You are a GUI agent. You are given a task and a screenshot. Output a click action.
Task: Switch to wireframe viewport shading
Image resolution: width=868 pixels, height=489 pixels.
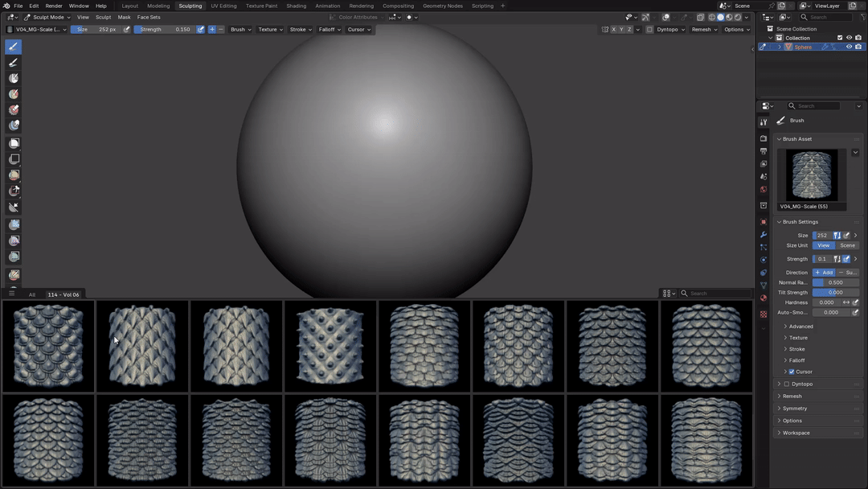coord(712,17)
